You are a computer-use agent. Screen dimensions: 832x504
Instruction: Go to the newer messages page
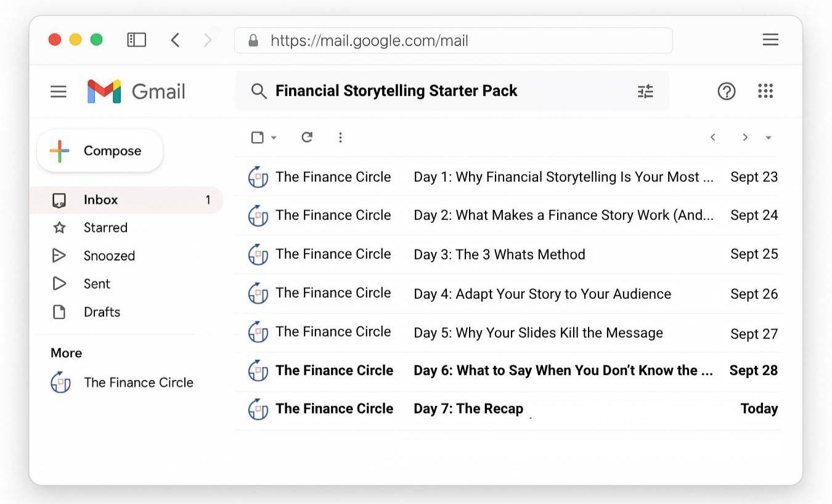(x=713, y=137)
